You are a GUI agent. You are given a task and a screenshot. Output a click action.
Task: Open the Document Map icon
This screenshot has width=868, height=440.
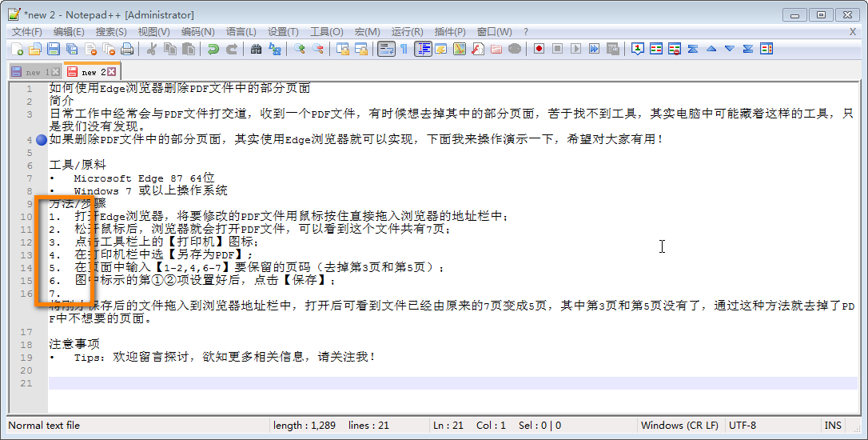pyautogui.click(x=460, y=49)
